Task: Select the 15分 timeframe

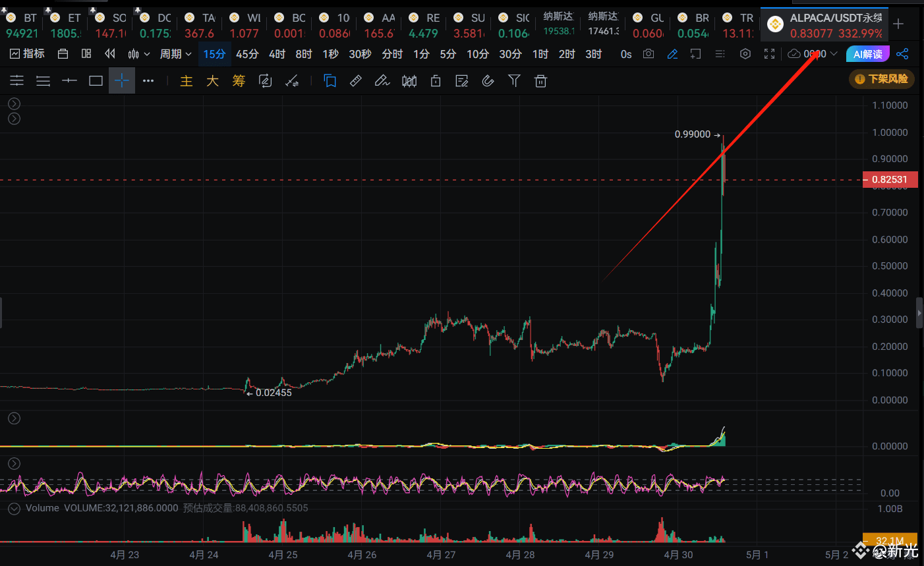Action: [214, 54]
